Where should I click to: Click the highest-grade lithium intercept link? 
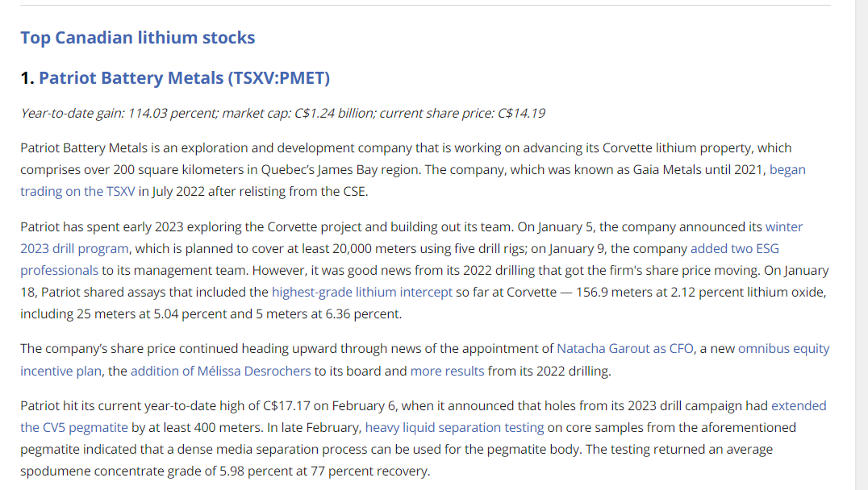362,292
